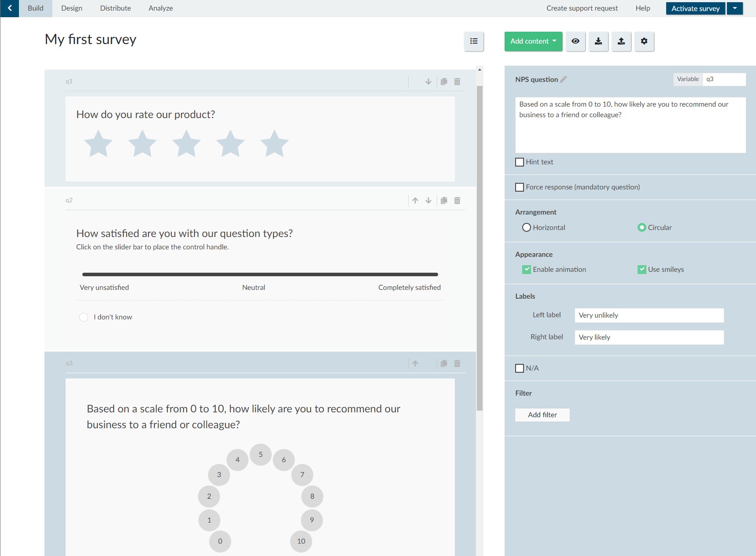
Task: Open the Help menu
Action: click(x=643, y=8)
